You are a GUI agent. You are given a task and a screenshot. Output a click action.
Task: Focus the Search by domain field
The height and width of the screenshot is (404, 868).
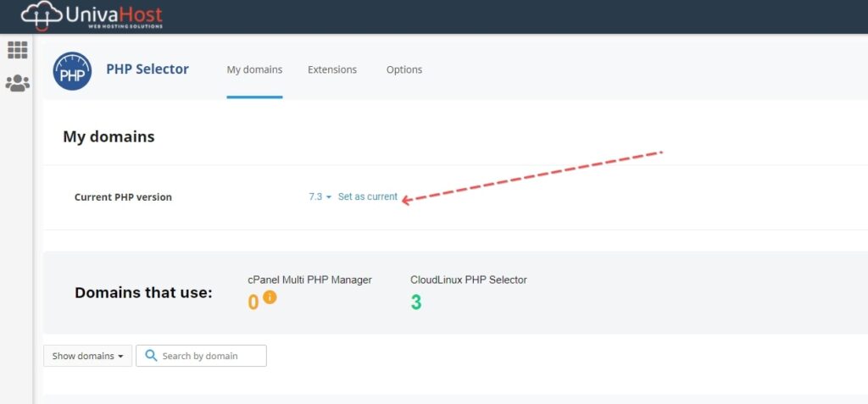click(x=202, y=356)
